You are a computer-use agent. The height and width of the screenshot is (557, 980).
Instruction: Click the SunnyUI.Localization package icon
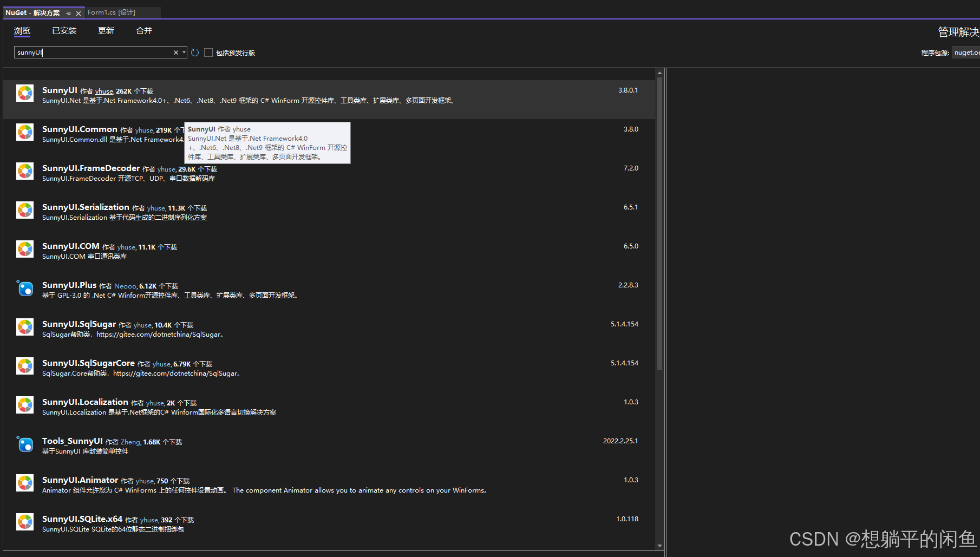(25, 405)
